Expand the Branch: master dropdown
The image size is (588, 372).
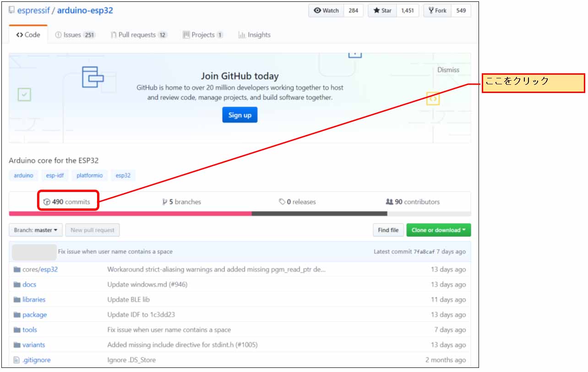point(35,230)
